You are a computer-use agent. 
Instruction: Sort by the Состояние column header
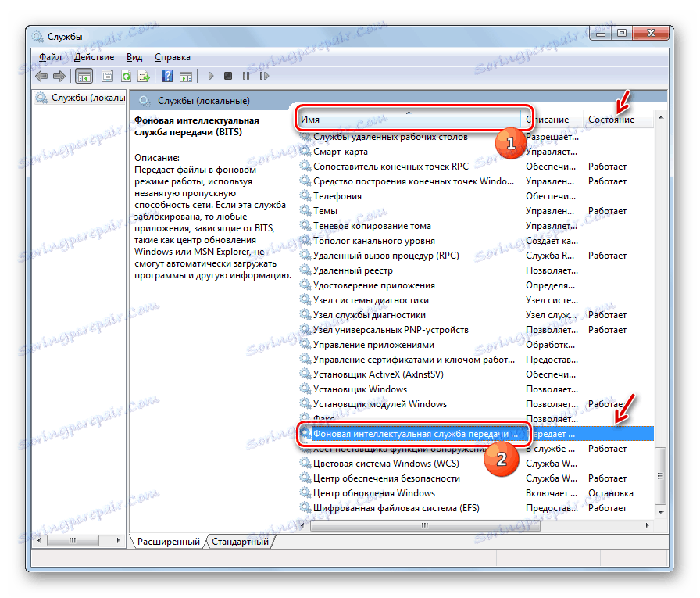click(x=617, y=120)
